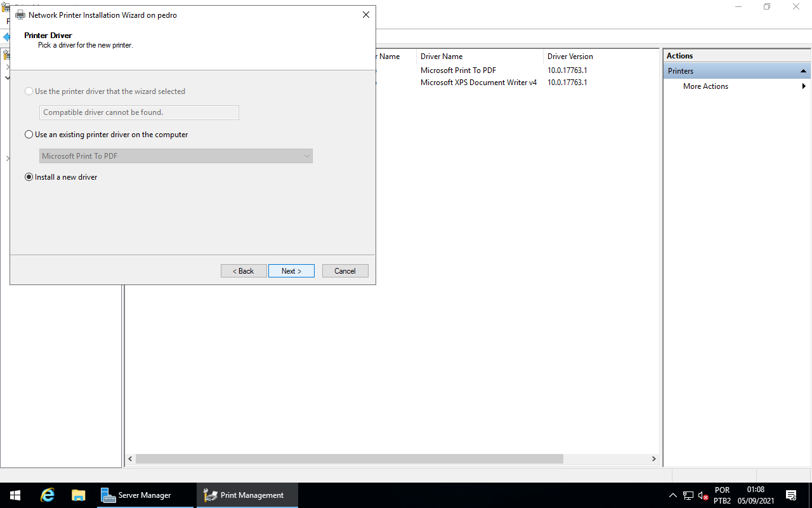Open File Explorer from taskbar
Screen dimensions: 812x508
tap(78, 495)
